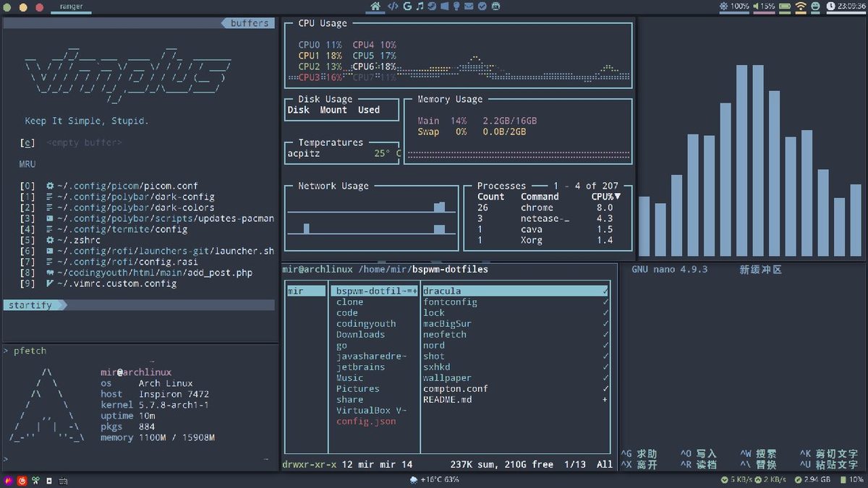This screenshot has width=868, height=488.
Task: Select the Downloads folder in ranger
Action: coord(360,335)
